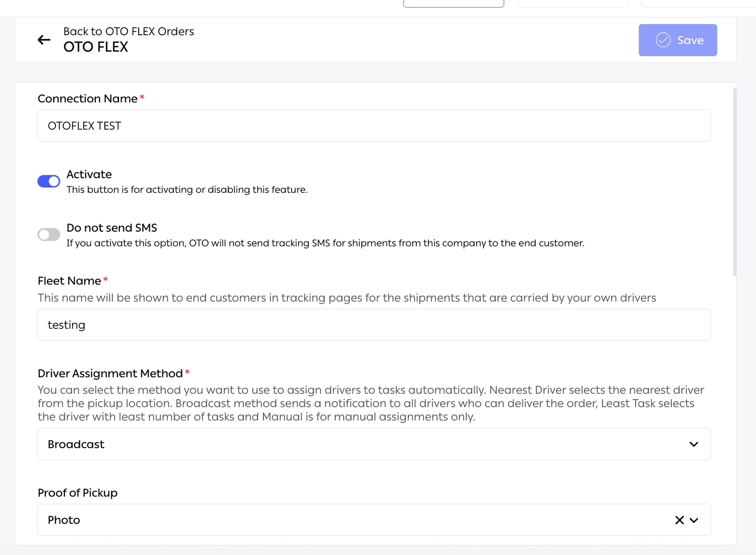Focus the Connection Name input field
This screenshot has width=756, height=555.
tap(374, 125)
